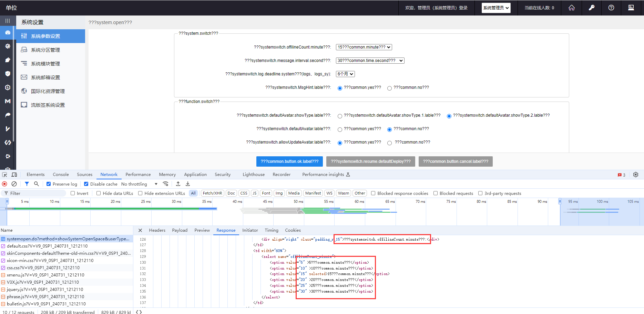Open the Headers tab of request
This screenshot has height=314, width=644.
click(157, 230)
